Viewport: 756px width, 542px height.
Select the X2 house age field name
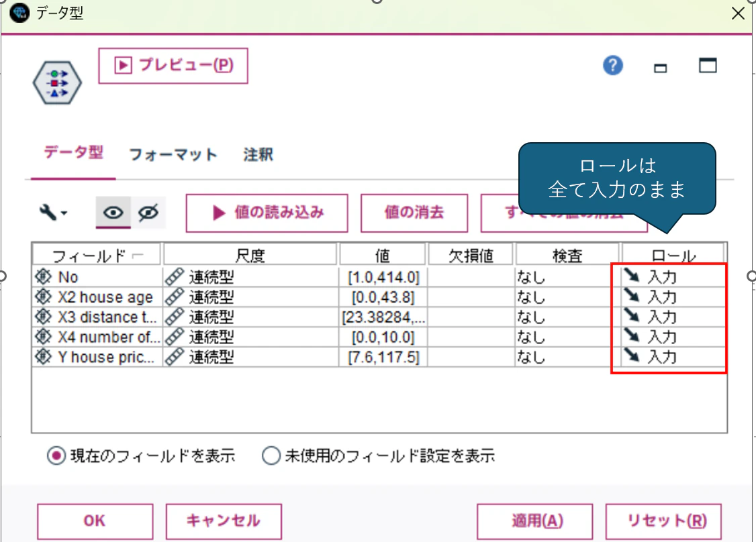[105, 297]
